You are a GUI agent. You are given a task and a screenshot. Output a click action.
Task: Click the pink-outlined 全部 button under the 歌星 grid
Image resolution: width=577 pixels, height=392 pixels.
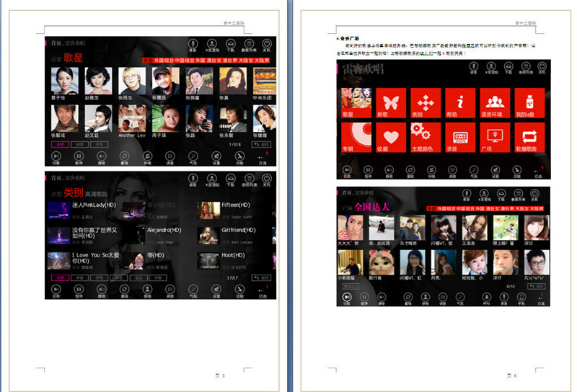coord(60,145)
